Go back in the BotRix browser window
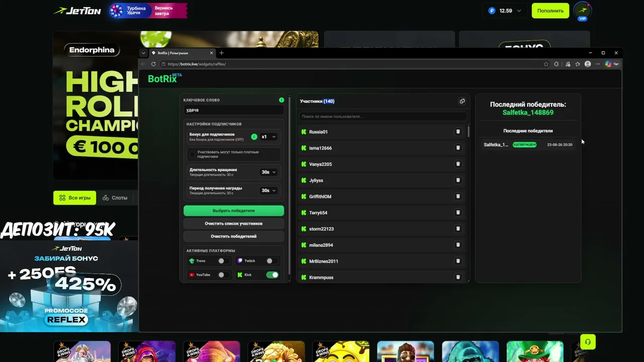Viewport: 644px width, 362px height. coord(143,64)
